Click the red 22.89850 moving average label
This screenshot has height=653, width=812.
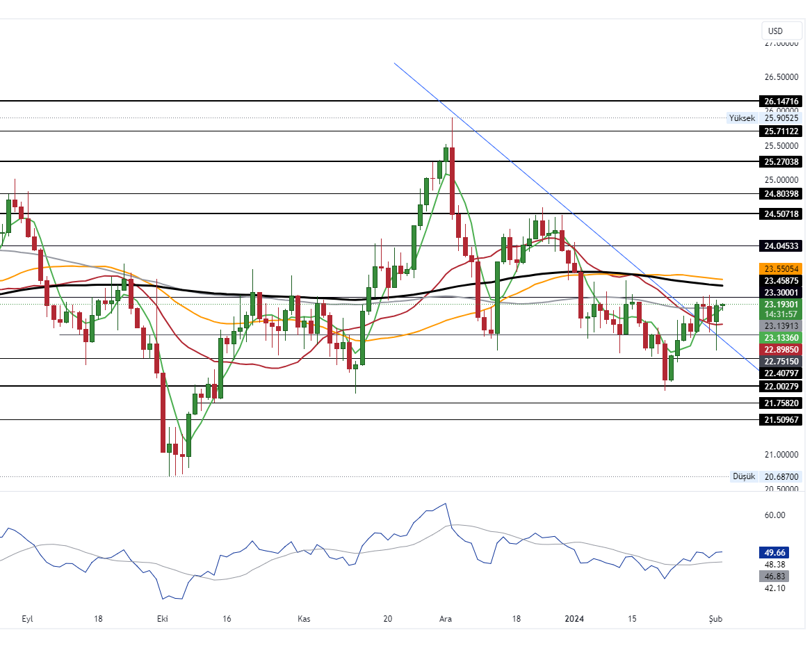(781, 349)
